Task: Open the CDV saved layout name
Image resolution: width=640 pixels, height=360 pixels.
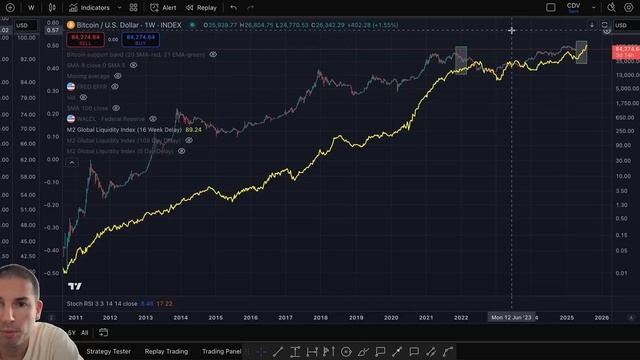Action: (x=573, y=7)
